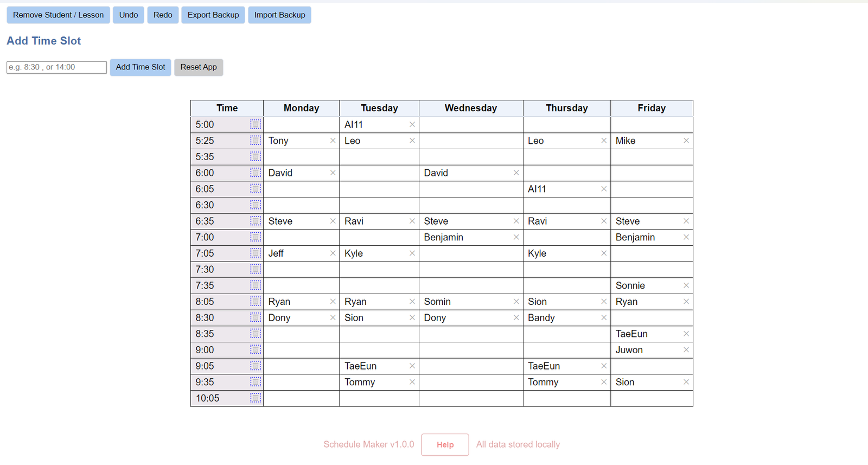This screenshot has width=868, height=465.
Task: Remove Juwon from Friday 9:00
Action: click(686, 350)
